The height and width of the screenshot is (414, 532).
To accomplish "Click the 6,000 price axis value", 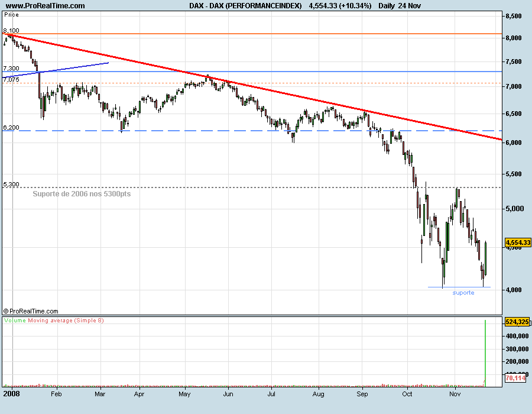I will point(514,143).
